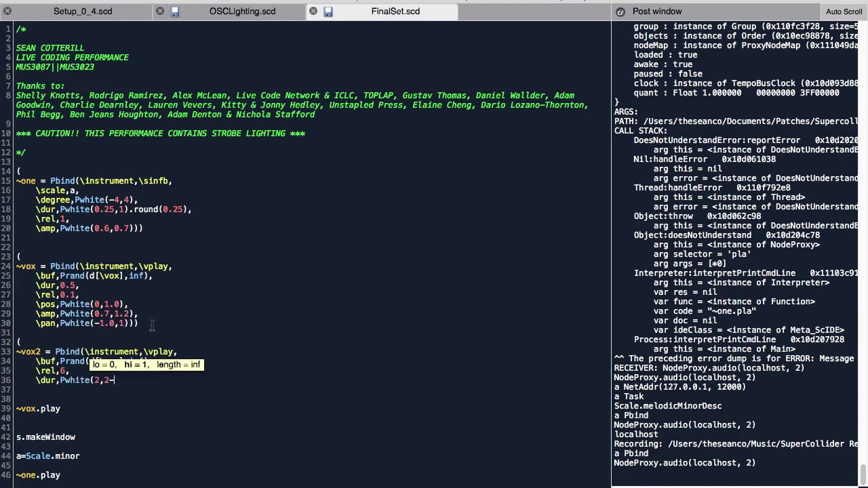
Task: Click the CAUTION strobe lighting comment line
Action: (161, 134)
